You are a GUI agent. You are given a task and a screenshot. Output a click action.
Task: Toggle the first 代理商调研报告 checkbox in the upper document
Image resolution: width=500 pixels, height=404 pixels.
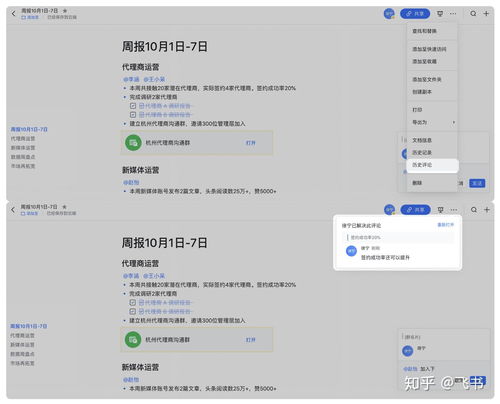tap(133, 106)
